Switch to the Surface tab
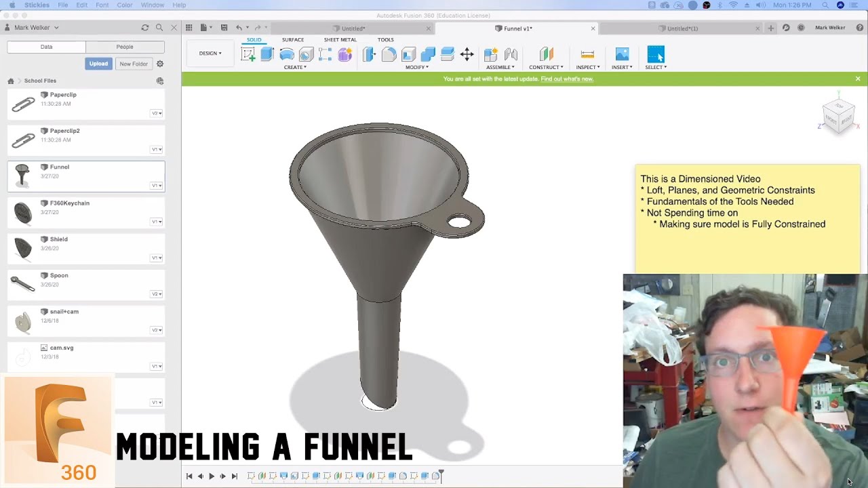868x488 pixels. coord(293,40)
